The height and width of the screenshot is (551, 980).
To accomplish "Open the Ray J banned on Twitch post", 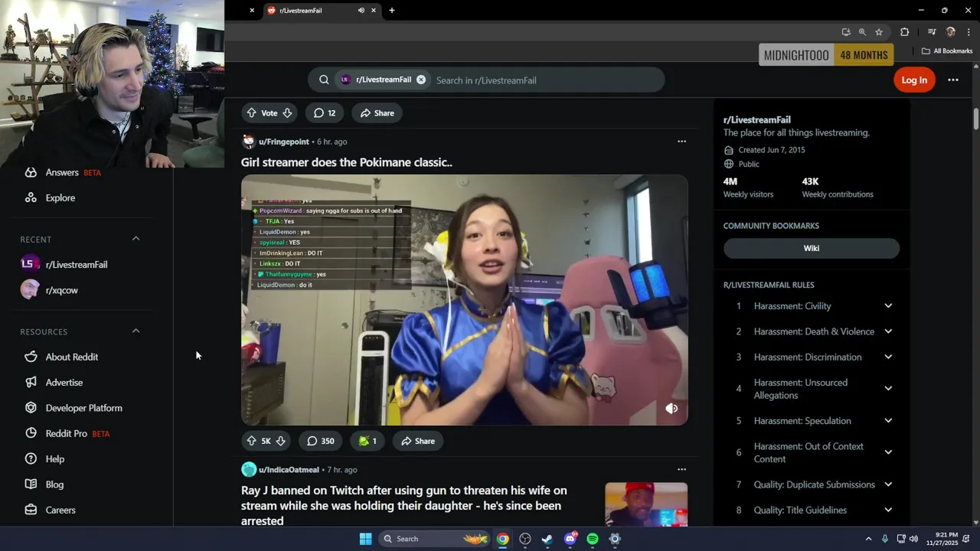I will coord(404,505).
